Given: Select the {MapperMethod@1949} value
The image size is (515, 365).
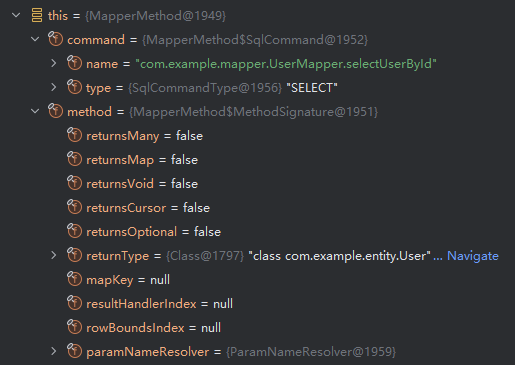Looking at the screenshot, I should [156, 16].
